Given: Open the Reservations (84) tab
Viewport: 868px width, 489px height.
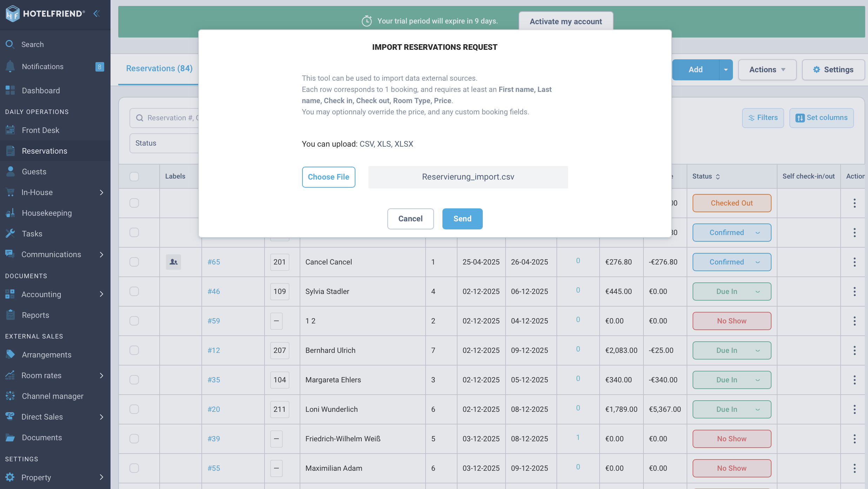Looking at the screenshot, I should tap(159, 68).
